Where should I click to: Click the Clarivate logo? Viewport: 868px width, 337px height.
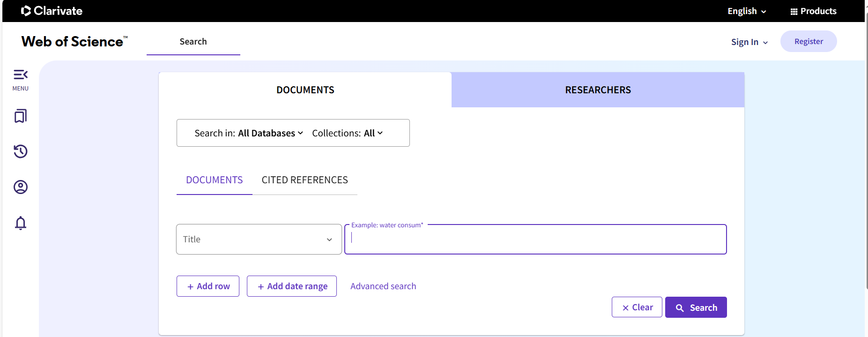52,11
